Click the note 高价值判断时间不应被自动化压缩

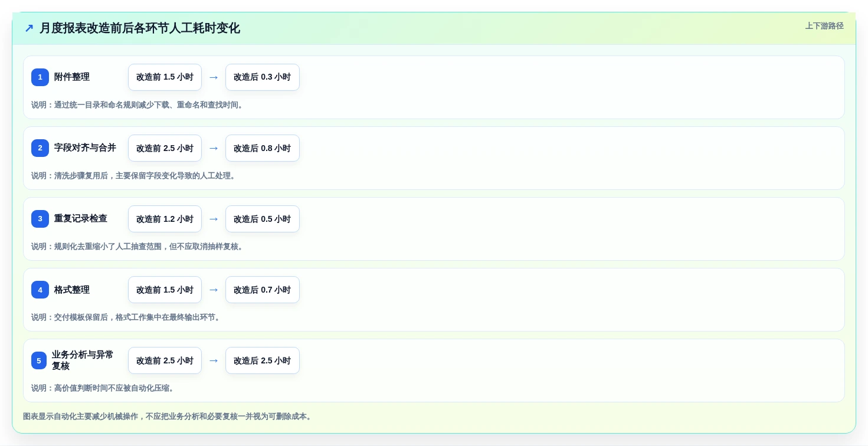tap(103, 388)
